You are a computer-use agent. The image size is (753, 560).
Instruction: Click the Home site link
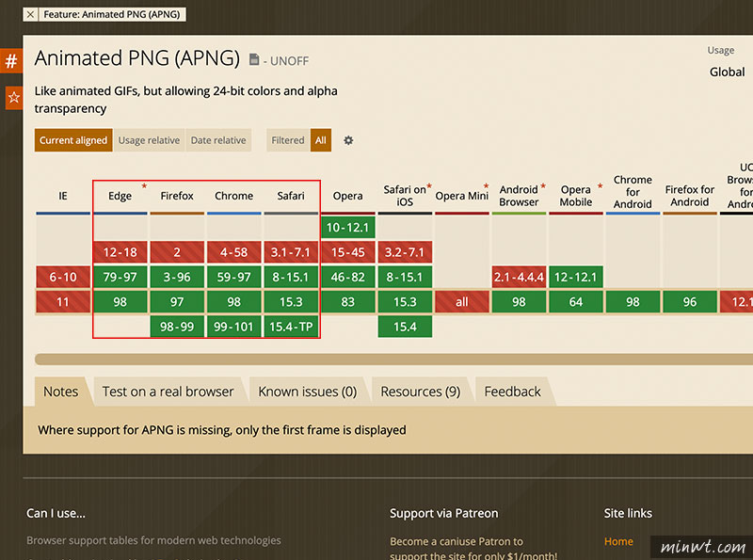pos(618,541)
